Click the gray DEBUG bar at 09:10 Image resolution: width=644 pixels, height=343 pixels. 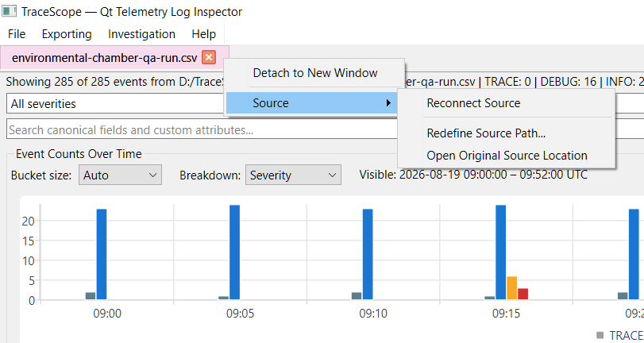tap(357, 296)
